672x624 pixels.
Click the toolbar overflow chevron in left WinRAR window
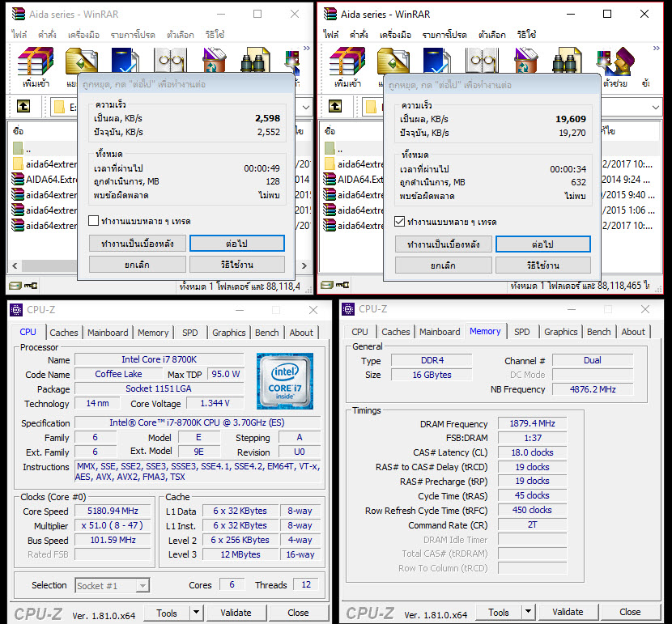(306, 48)
